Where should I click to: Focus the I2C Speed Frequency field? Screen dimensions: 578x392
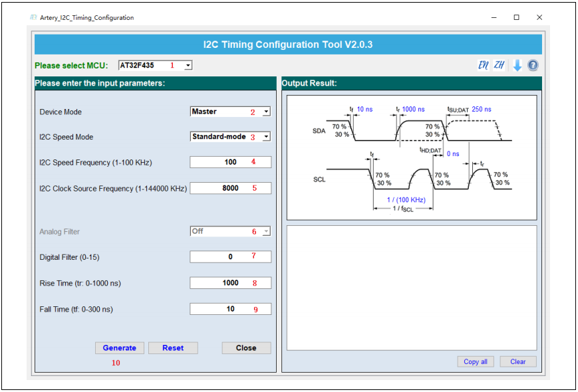pyautogui.click(x=230, y=162)
